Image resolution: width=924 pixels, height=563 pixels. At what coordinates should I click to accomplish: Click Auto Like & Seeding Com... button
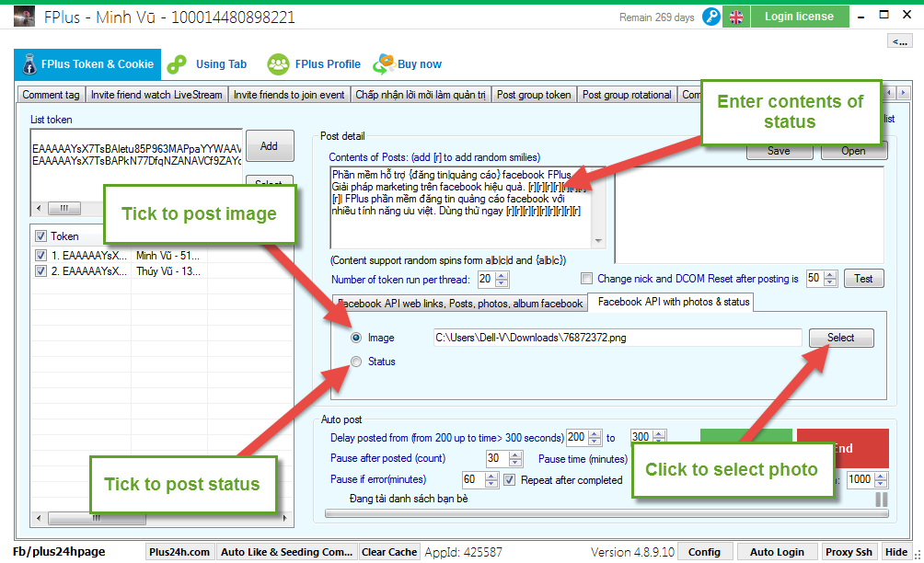click(x=286, y=552)
